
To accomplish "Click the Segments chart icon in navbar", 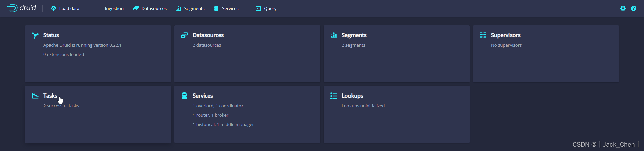I will pos(179,8).
